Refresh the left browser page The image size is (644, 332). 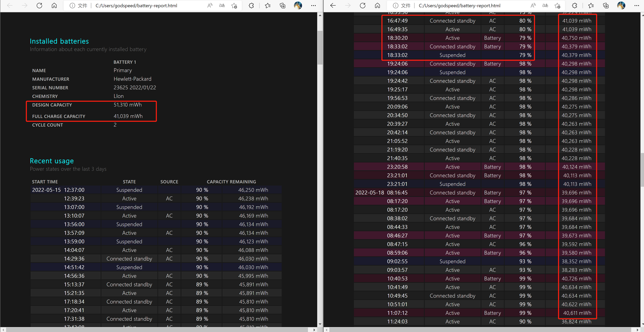(x=39, y=6)
